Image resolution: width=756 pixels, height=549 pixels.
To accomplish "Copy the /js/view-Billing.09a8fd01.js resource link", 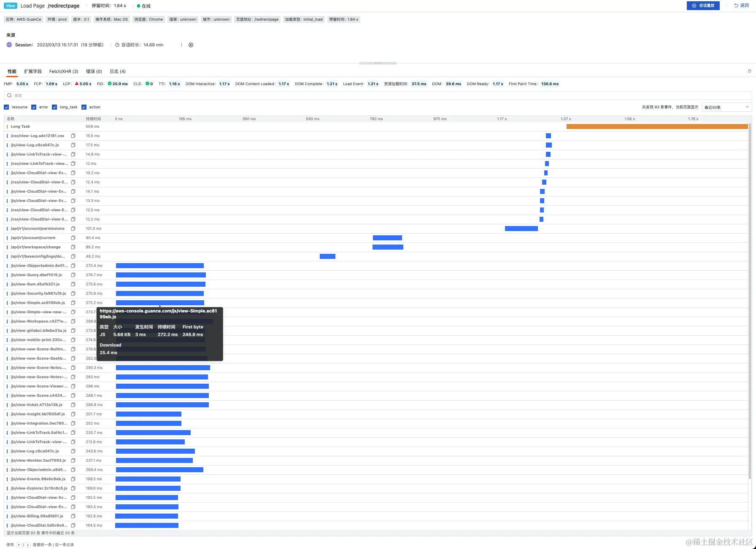I will (73, 516).
